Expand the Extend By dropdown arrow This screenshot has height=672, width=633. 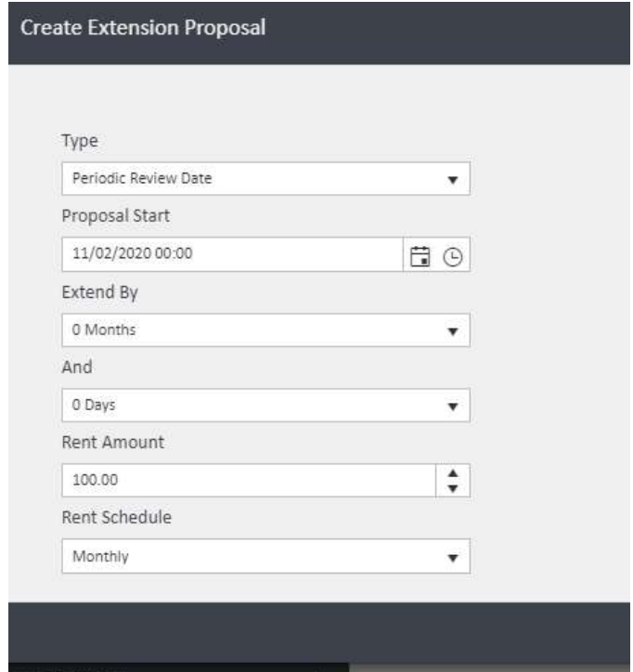(453, 330)
